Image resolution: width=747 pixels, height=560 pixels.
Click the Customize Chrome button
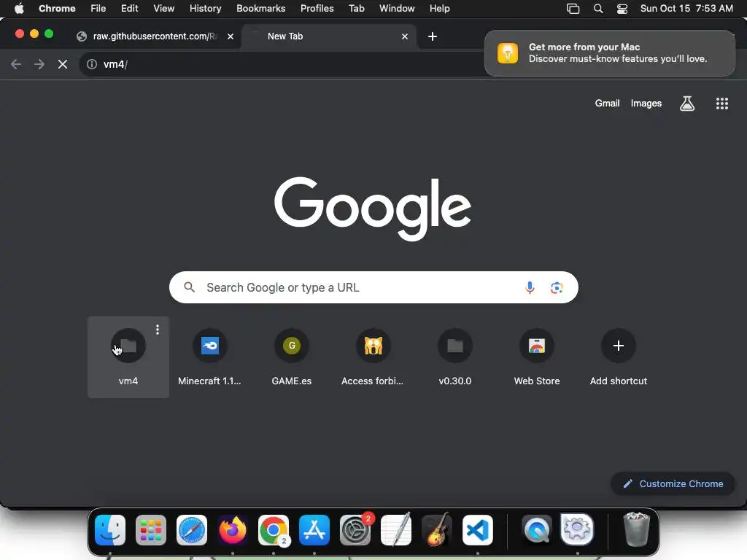(673, 484)
